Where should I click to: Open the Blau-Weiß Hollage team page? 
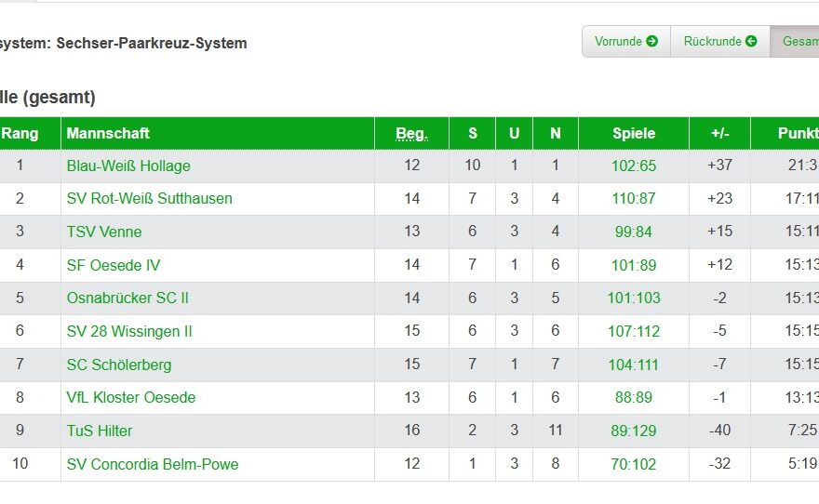click(x=128, y=166)
